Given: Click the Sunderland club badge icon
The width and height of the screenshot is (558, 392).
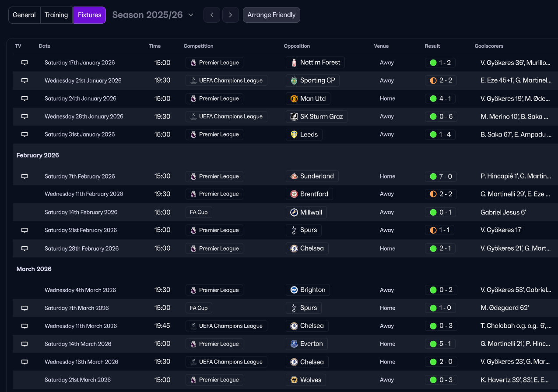Looking at the screenshot, I should 294,176.
